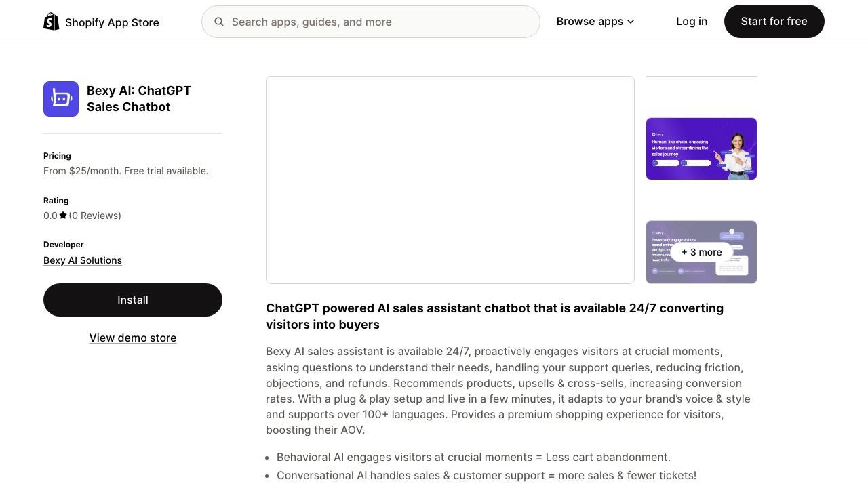Click the rating star icon
The height and width of the screenshot is (488, 868).
click(63, 216)
